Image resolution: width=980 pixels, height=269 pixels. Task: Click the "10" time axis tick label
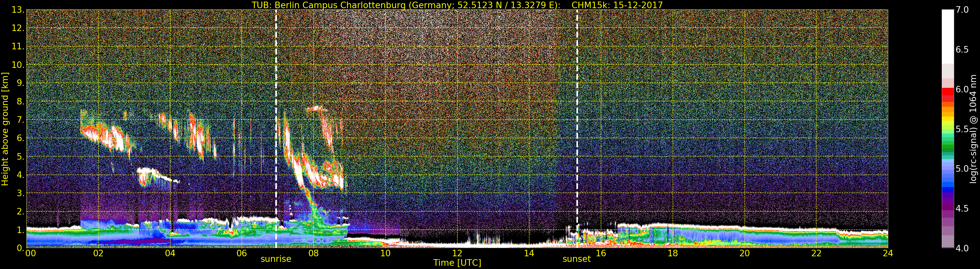click(385, 253)
